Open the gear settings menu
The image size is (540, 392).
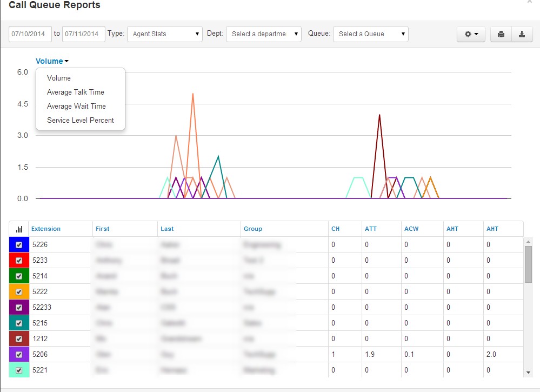pyautogui.click(x=471, y=34)
